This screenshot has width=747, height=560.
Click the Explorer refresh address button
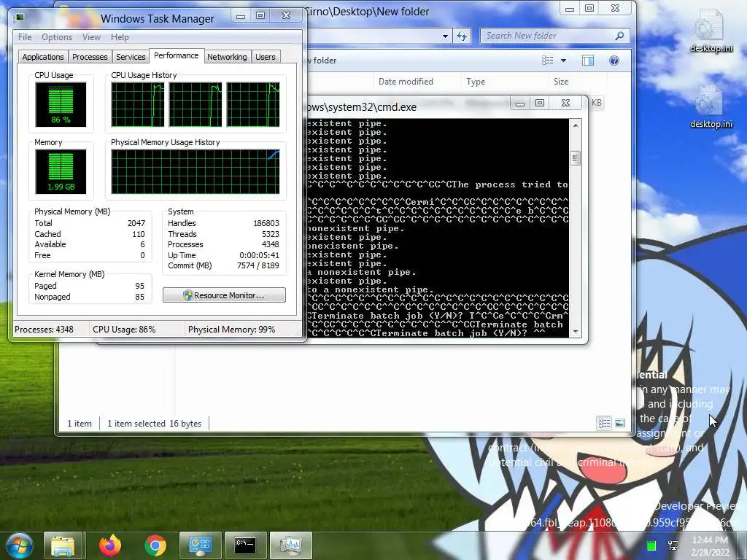click(462, 36)
